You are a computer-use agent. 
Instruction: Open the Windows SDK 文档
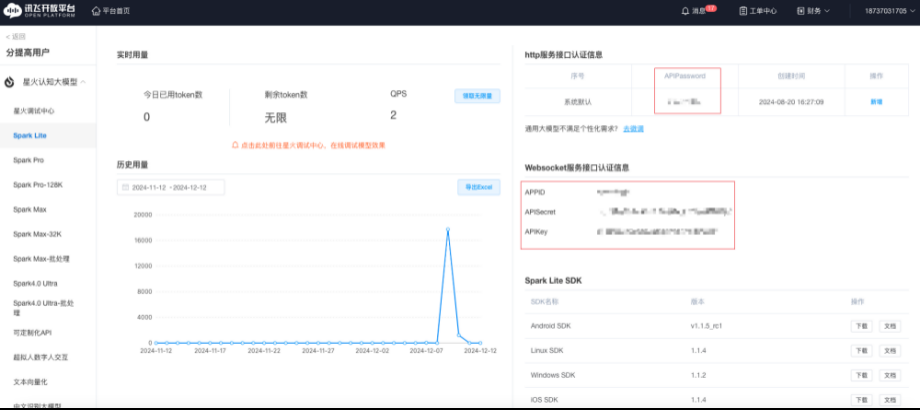tap(889, 375)
